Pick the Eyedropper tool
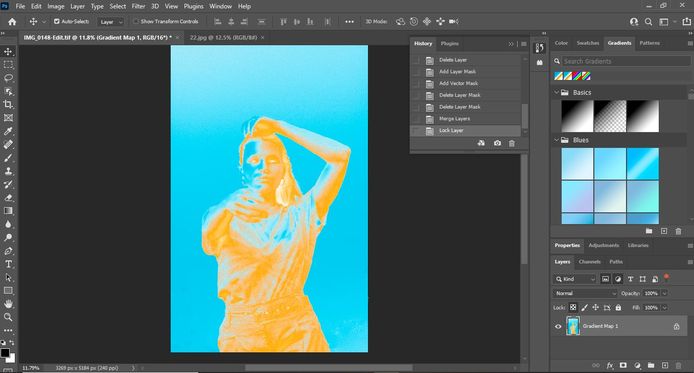Screen dimensions: 694x373 point(8,131)
